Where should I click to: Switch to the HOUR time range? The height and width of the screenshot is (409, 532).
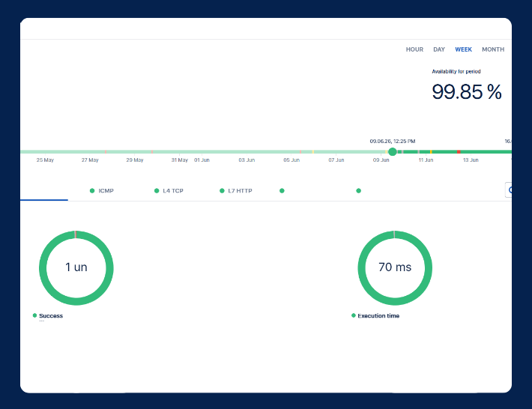click(414, 49)
